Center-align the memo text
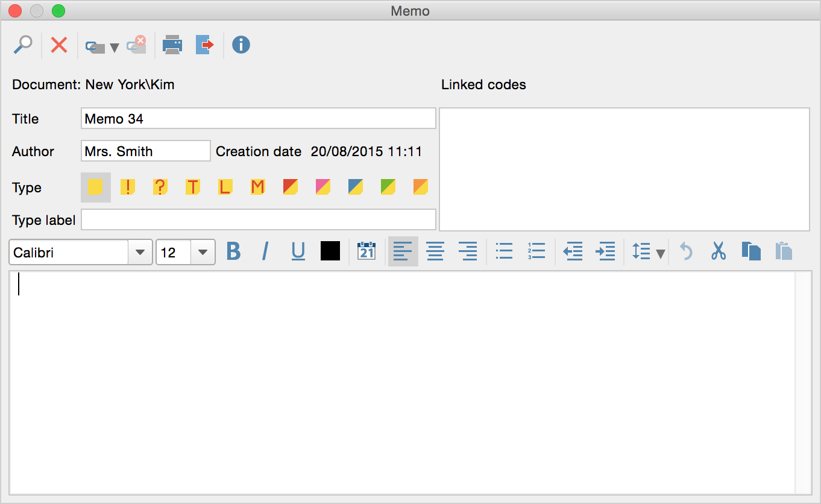Viewport: 821px width, 504px height. (x=435, y=251)
